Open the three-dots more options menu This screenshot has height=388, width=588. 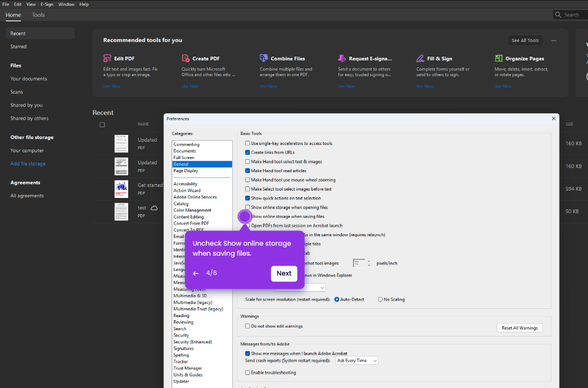tap(554, 40)
